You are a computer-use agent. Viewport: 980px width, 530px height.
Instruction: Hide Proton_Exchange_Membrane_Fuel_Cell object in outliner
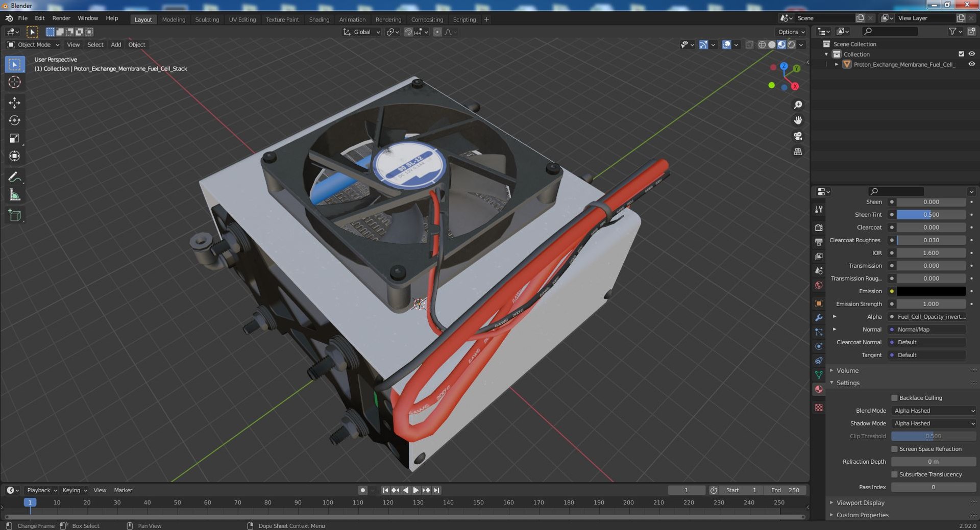click(x=972, y=64)
